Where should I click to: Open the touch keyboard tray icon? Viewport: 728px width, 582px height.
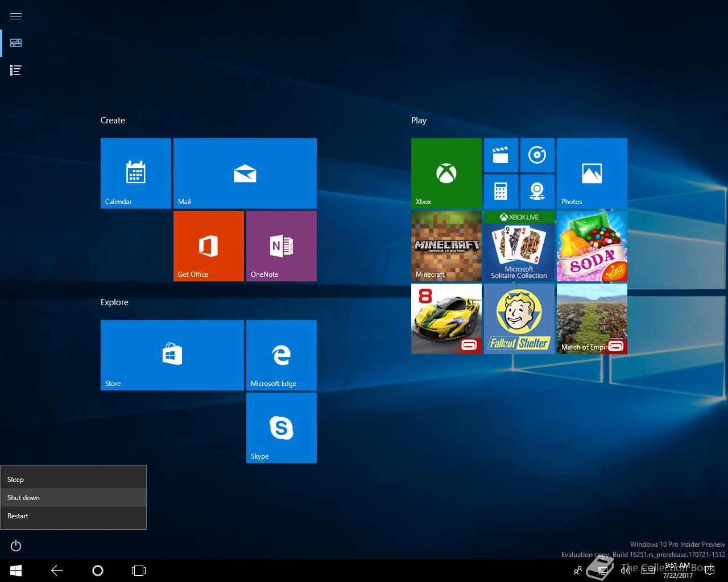tap(648, 571)
